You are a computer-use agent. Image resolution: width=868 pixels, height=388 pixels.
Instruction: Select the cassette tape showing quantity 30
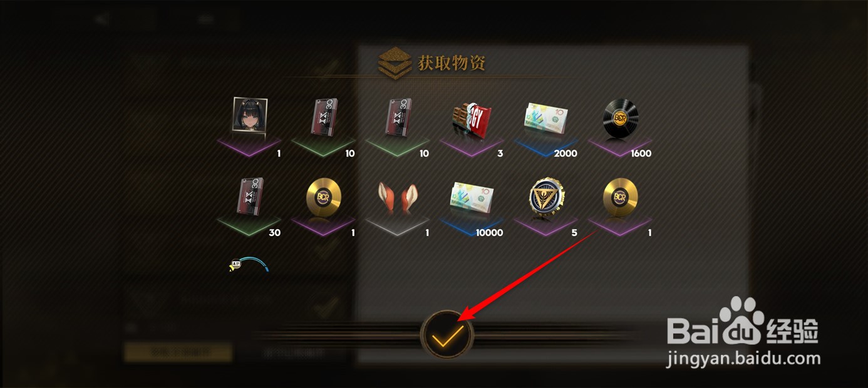(251, 197)
